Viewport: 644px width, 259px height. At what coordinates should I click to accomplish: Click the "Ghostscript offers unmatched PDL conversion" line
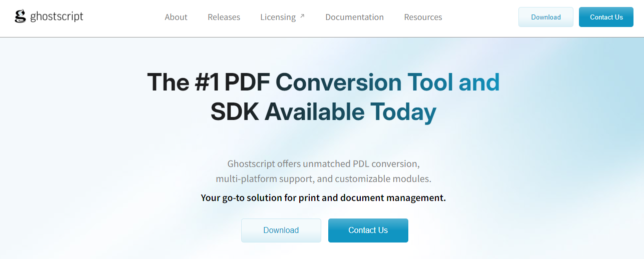[323, 163]
